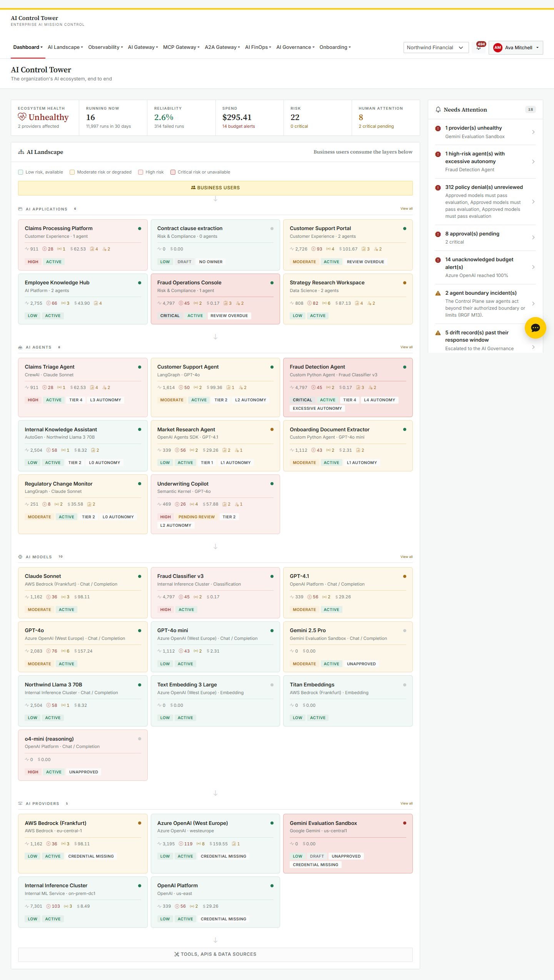Open the notifications bell with 494 badge
554x980 pixels.
(479, 47)
